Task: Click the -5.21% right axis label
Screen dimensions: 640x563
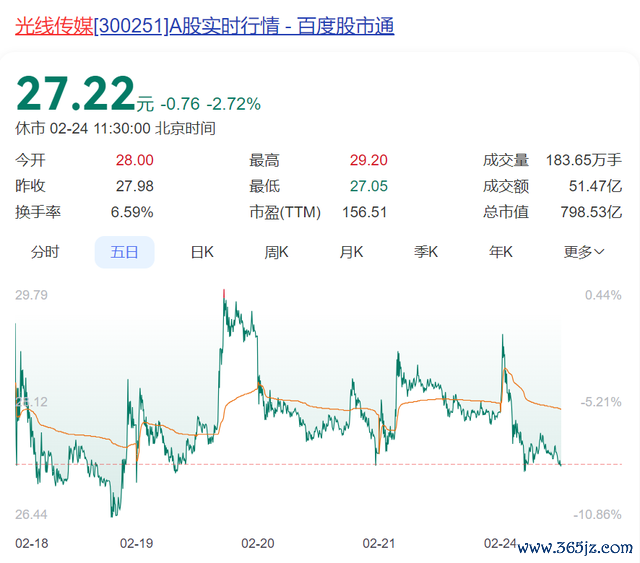Action: pyautogui.click(x=601, y=402)
